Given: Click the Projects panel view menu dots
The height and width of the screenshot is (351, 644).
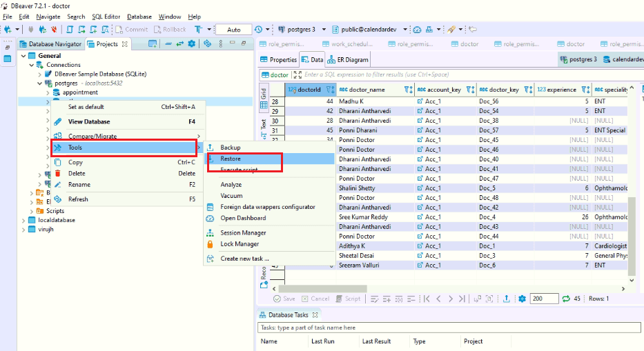Looking at the screenshot, I should 221,43.
